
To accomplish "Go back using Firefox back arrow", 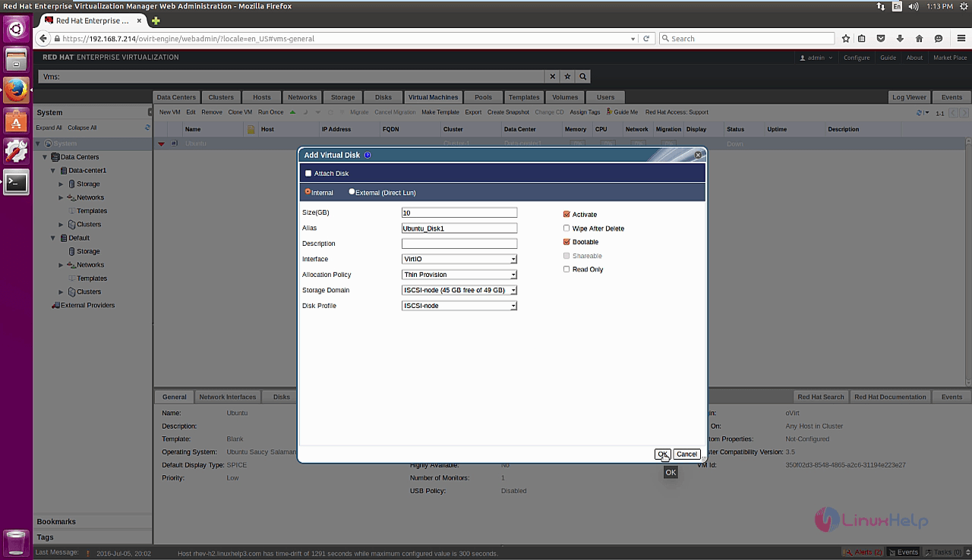I will [43, 39].
